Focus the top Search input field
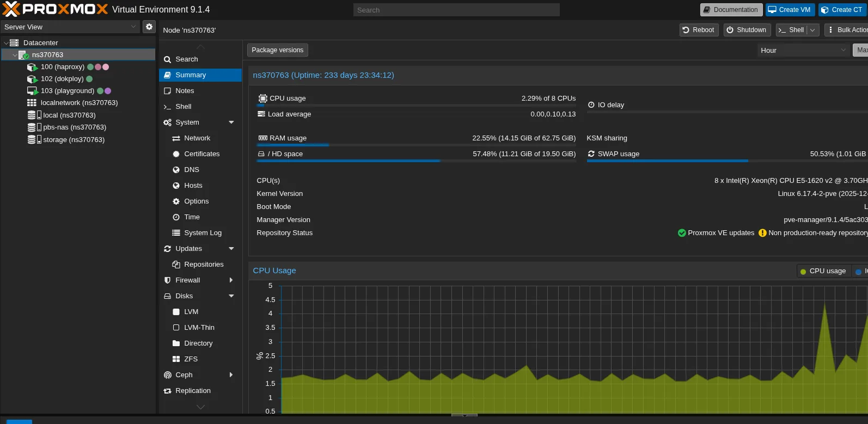This screenshot has height=424, width=868. (x=456, y=10)
